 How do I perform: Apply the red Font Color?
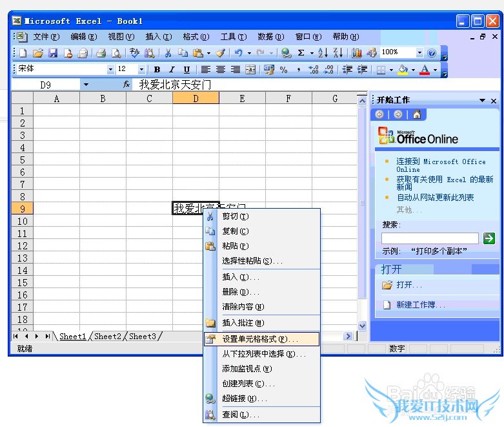(x=425, y=70)
